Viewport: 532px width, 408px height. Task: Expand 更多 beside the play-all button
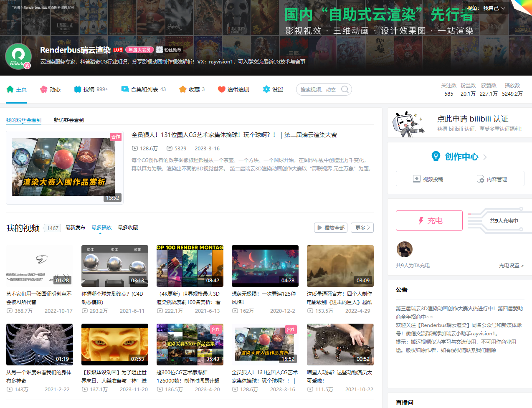[x=362, y=228]
